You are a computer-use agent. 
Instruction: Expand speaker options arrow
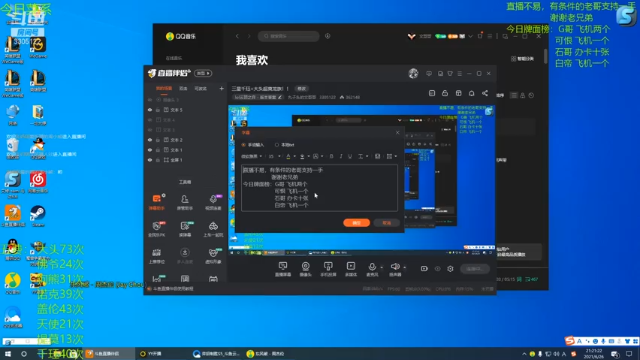(404, 267)
